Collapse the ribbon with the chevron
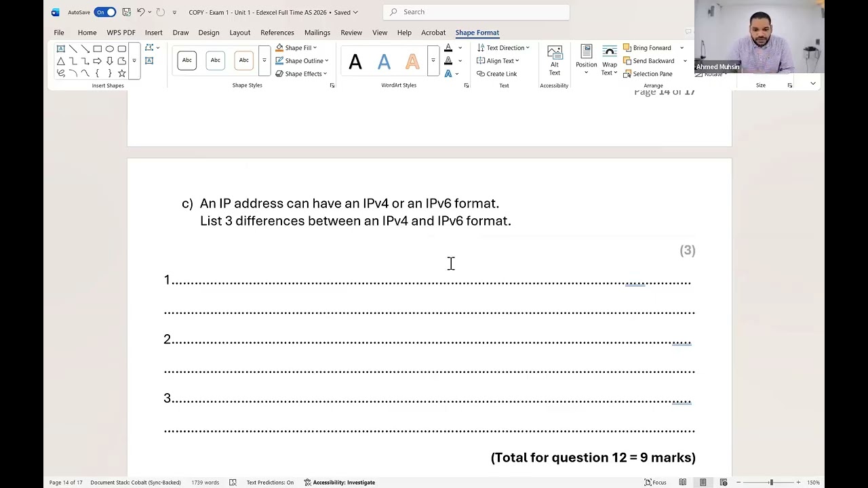The width and height of the screenshot is (868, 488). click(812, 83)
